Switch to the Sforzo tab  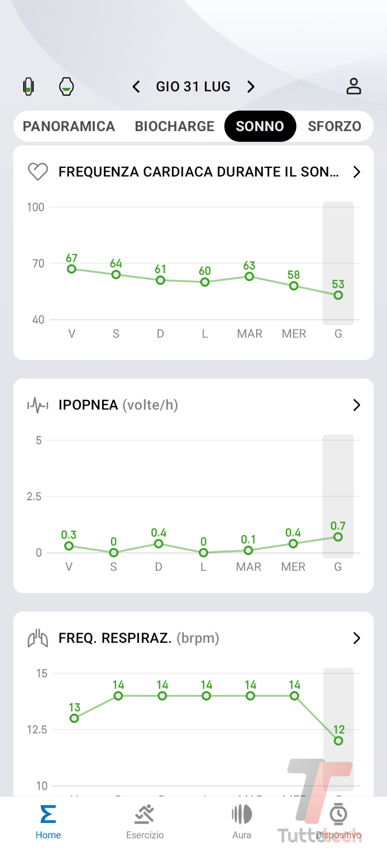[334, 126]
